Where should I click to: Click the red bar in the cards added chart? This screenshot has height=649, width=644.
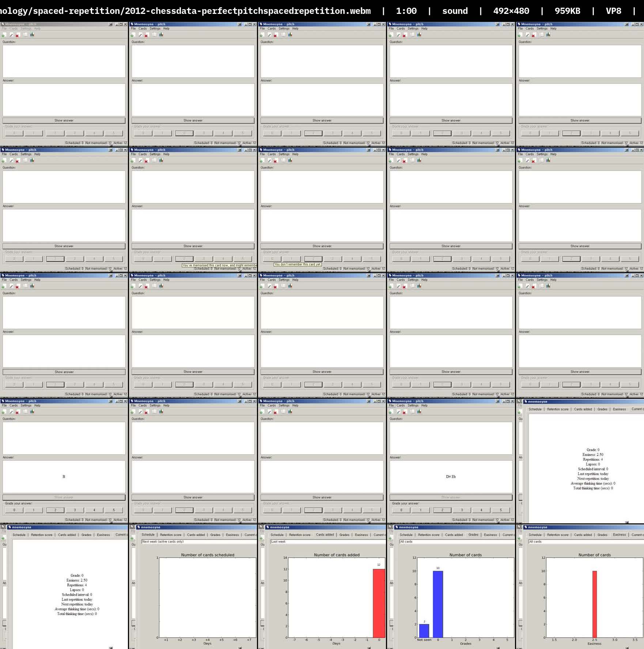tap(379, 603)
